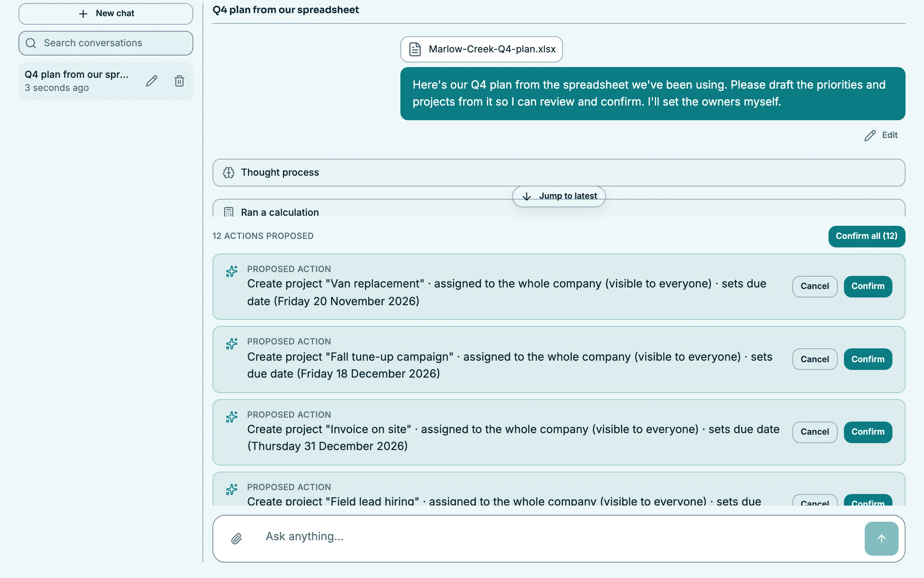Cancel the Invoice on site action
Screen dimensions: 924x578
pos(815,432)
